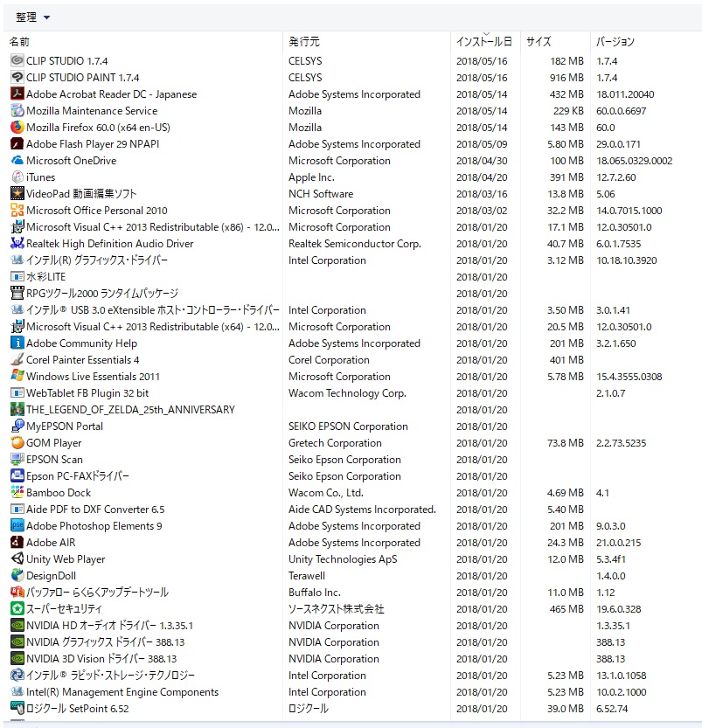Click size value 229 KB
Screen dimensions: 702x728
click(x=568, y=110)
